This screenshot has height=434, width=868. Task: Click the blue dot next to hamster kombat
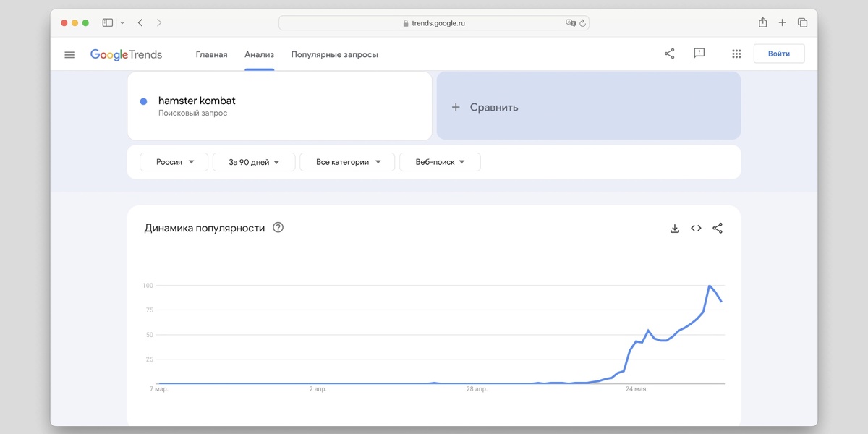tap(142, 101)
